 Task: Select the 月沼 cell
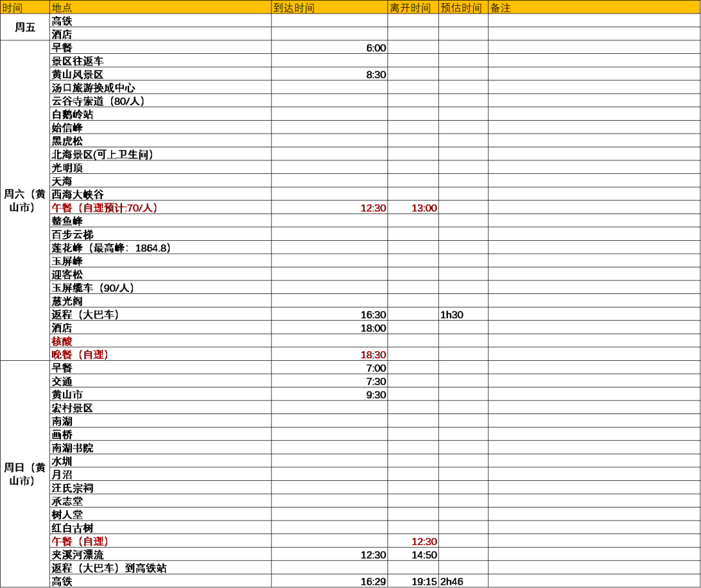click(x=160, y=474)
